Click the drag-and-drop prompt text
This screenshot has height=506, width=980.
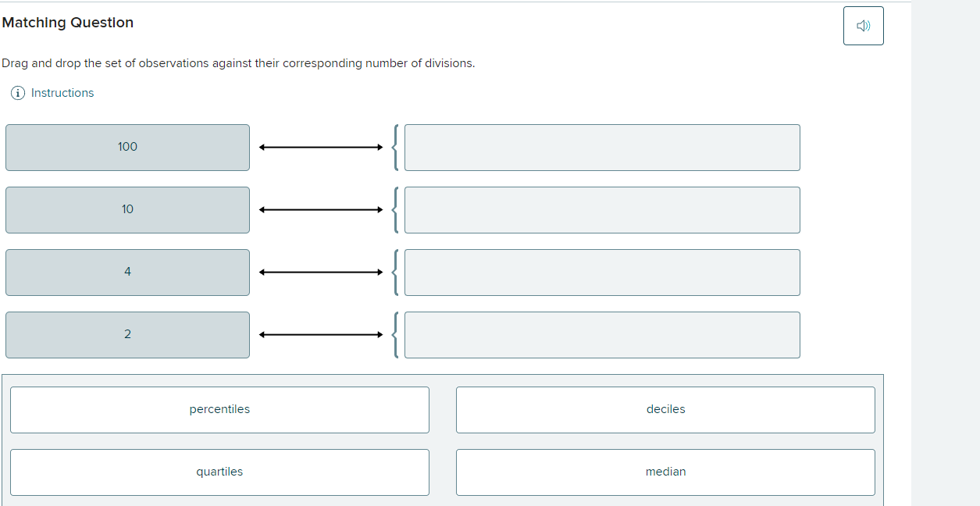pos(239,63)
